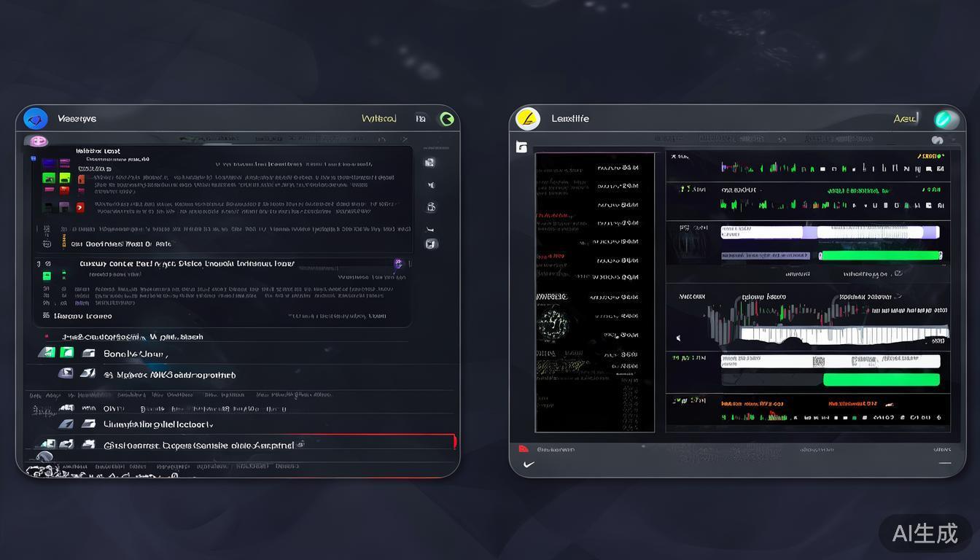Viewport: 980px width, 560px height.
Task: Open the yellow menu label in left header
Action: [x=379, y=118]
